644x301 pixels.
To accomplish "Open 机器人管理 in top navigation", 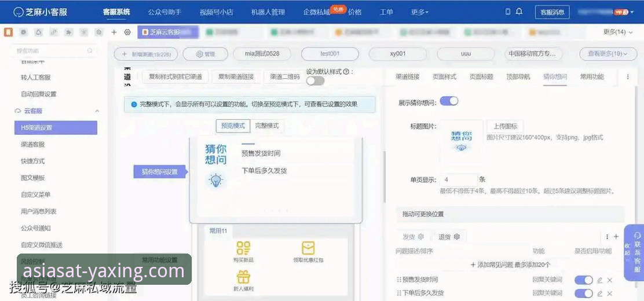I will (268, 12).
